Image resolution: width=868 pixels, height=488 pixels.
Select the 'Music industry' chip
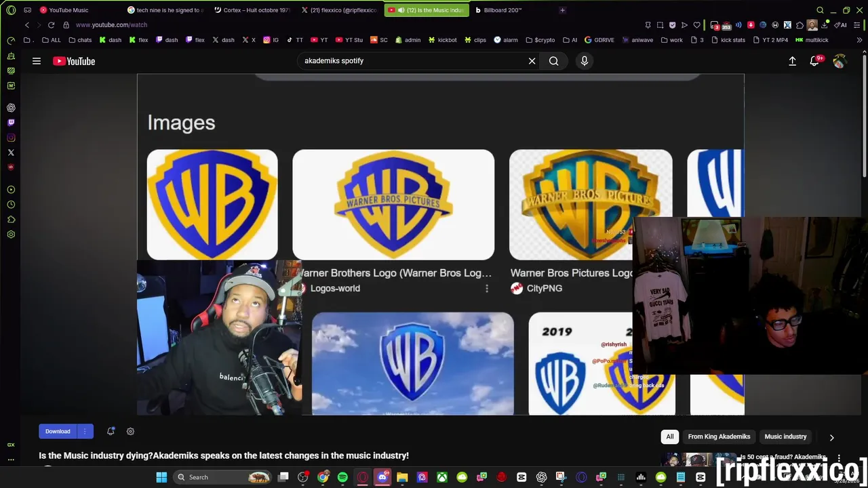tap(785, 437)
